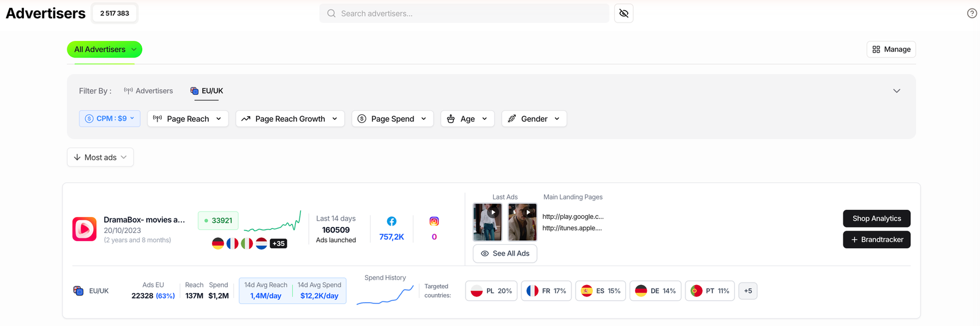Click the ads growth sparkline chart
The width and height of the screenshot is (980, 326).
pyautogui.click(x=273, y=222)
